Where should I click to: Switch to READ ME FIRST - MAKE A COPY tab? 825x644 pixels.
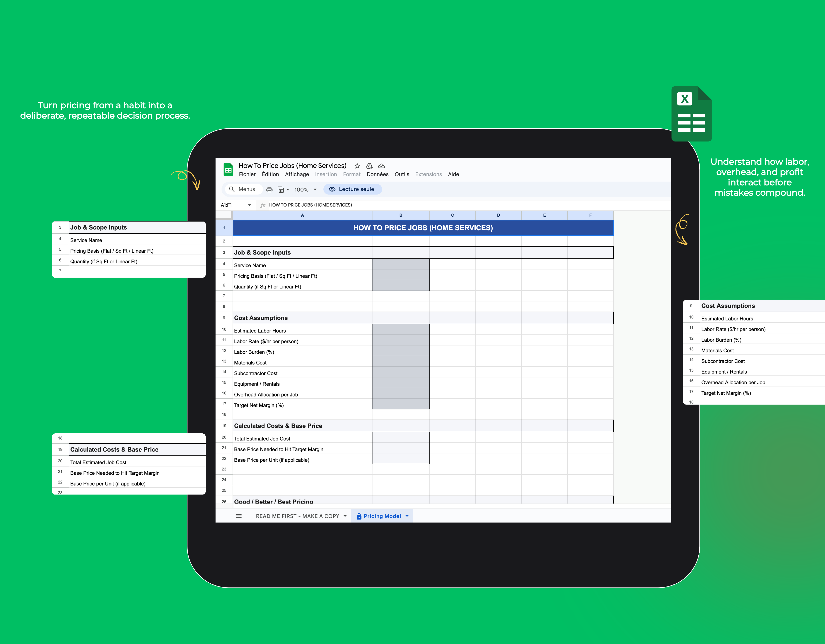(297, 516)
